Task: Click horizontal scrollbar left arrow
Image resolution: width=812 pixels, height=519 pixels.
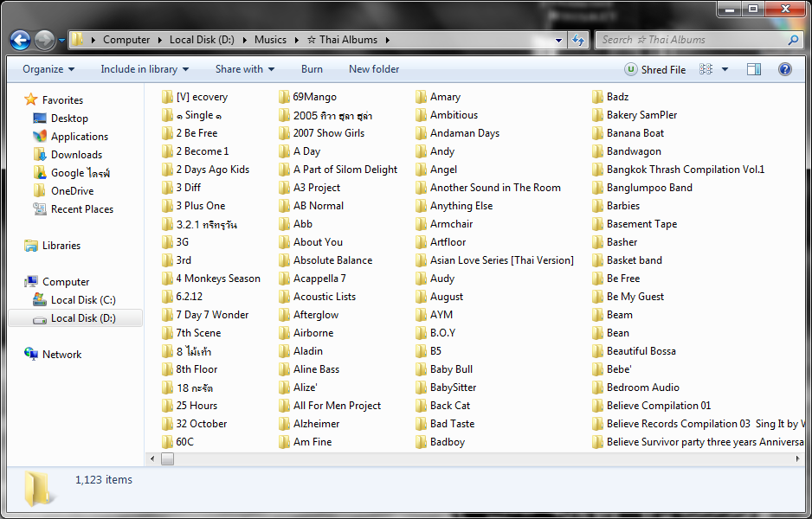Action: point(152,458)
